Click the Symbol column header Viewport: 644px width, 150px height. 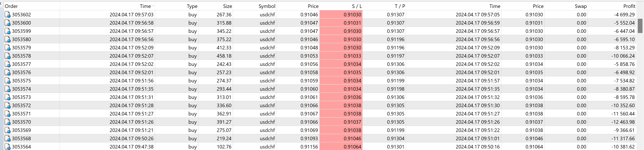coord(267,6)
